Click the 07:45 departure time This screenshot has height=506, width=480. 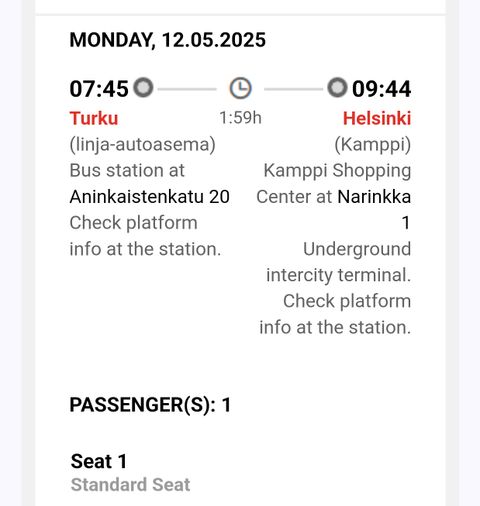tap(99, 89)
